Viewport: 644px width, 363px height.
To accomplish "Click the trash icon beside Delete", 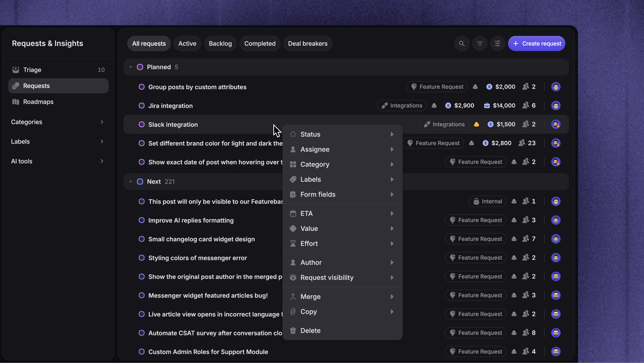I will 293,330.
